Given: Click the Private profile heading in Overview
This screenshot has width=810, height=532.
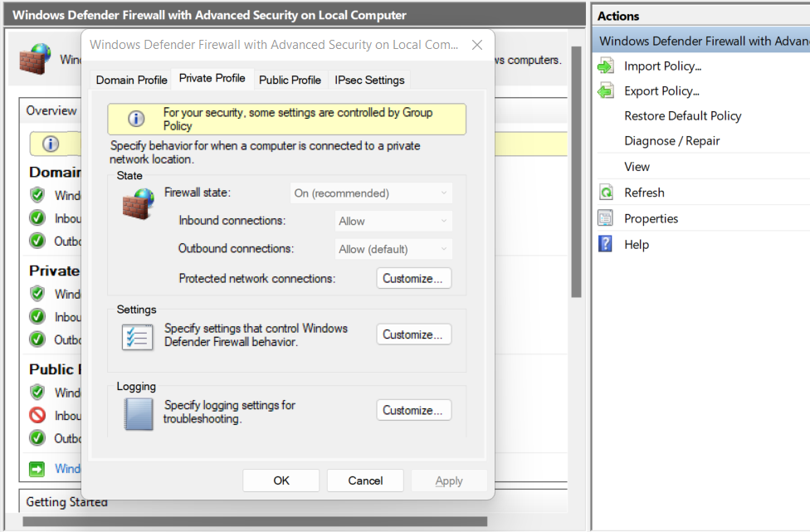Looking at the screenshot, I should [x=54, y=271].
